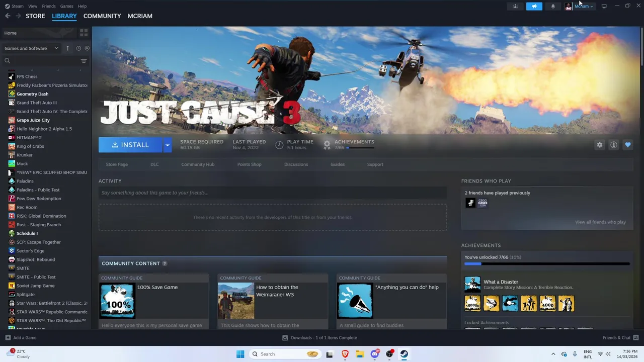Open the Downloads status icon
The width and height of the screenshot is (644, 362).
285,338
